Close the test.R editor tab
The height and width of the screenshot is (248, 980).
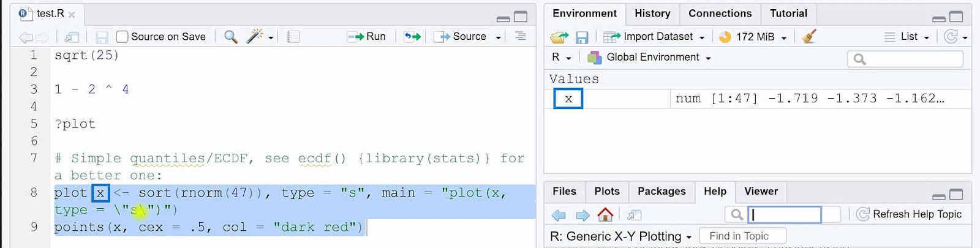[72, 14]
